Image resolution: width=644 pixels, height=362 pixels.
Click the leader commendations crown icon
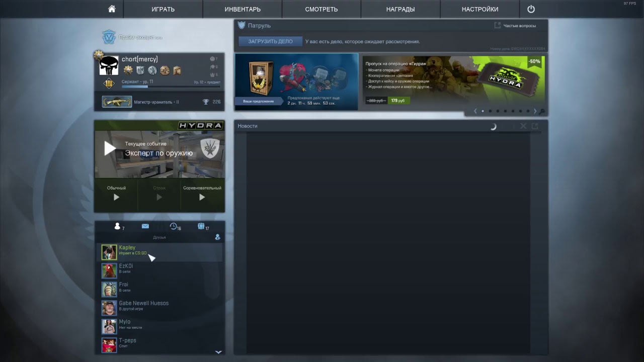point(212,74)
